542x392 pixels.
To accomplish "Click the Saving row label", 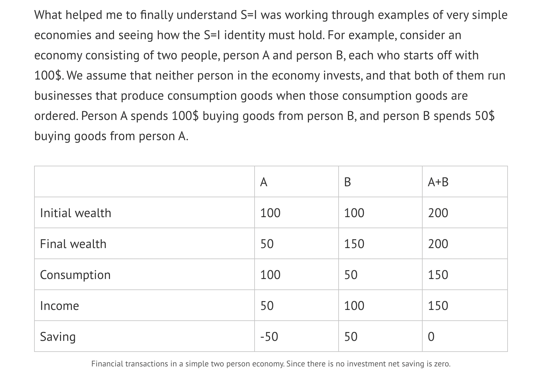I will (x=58, y=337).
